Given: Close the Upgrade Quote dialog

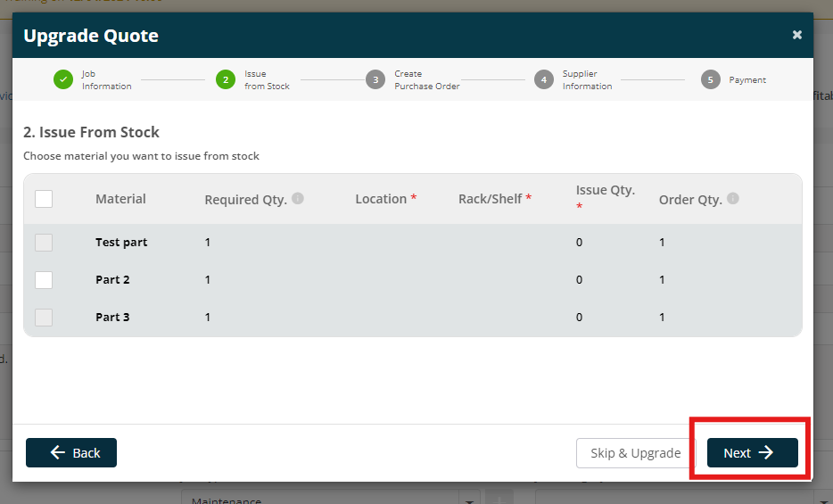Looking at the screenshot, I should click(796, 35).
